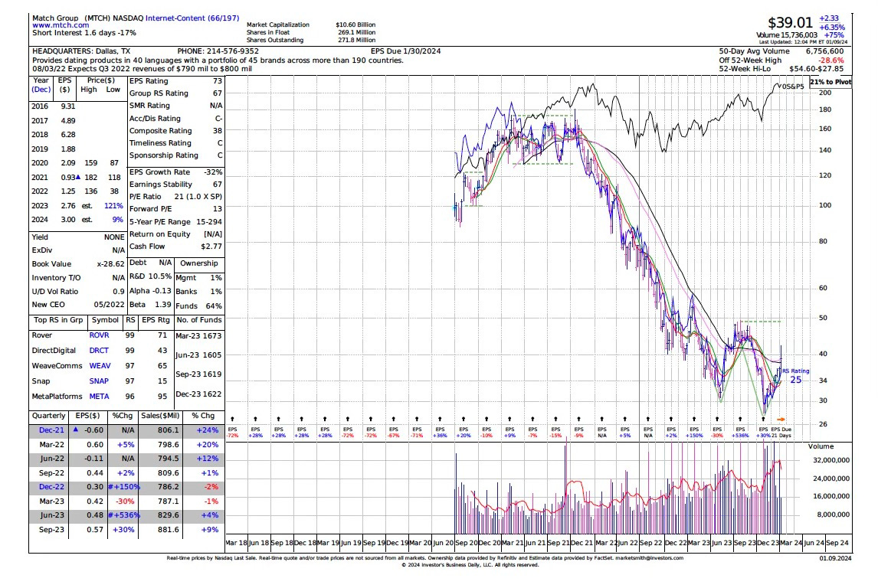Click the $54.60-$27.85 52-week range
The image size is (878, 588).
click(817, 69)
